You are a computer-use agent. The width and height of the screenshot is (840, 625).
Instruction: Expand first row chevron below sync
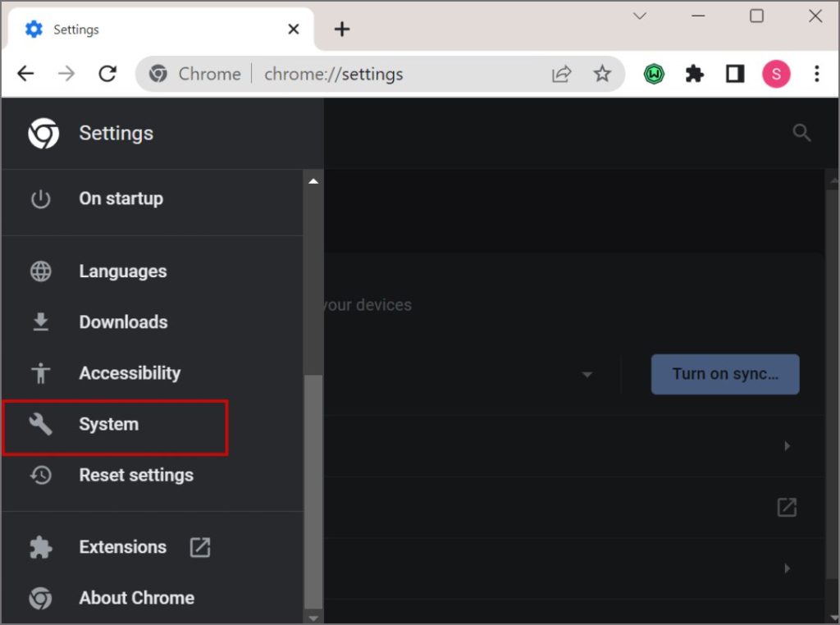pyautogui.click(x=787, y=445)
